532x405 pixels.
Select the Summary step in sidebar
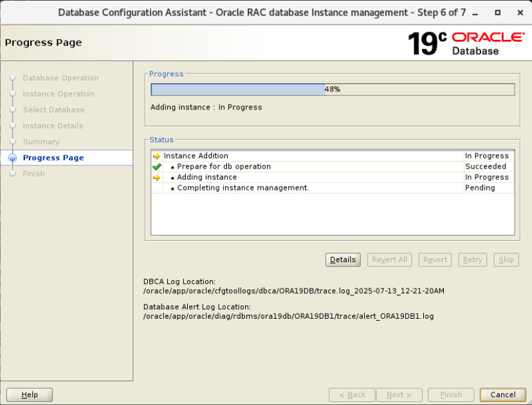tap(41, 142)
